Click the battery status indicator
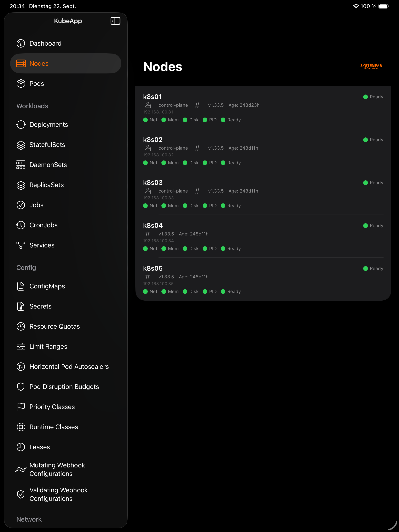This screenshot has width=399, height=532. pyautogui.click(x=384, y=6)
